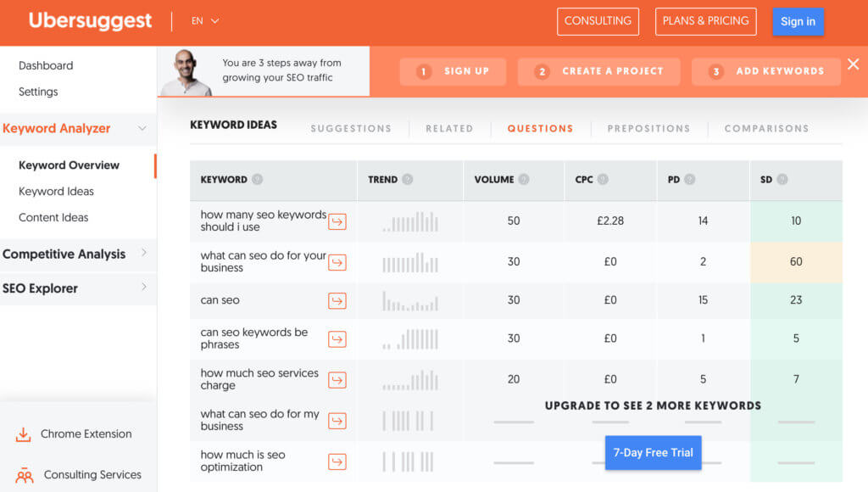The height and width of the screenshot is (492, 868).
Task: Click step 1 Sign Up button
Action: pos(453,71)
